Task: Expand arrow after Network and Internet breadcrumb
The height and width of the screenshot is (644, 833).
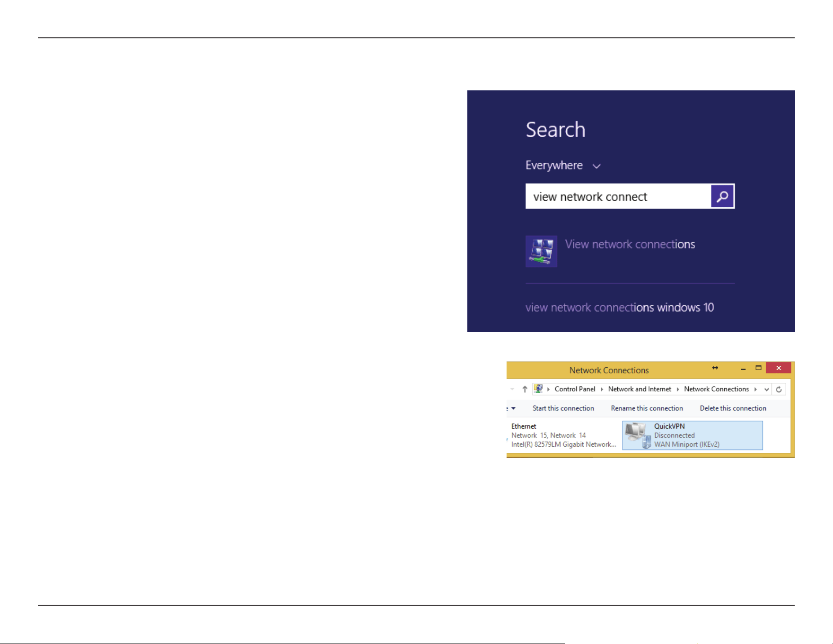Action: (x=678, y=389)
